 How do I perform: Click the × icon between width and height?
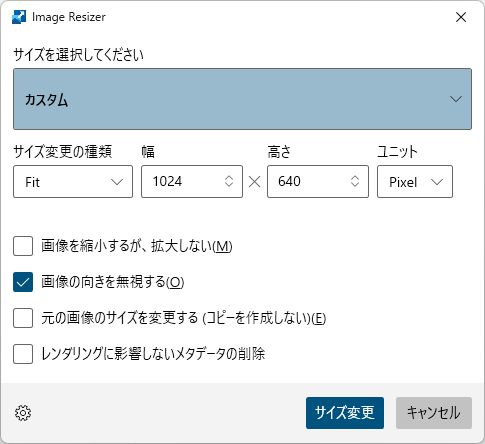click(255, 182)
